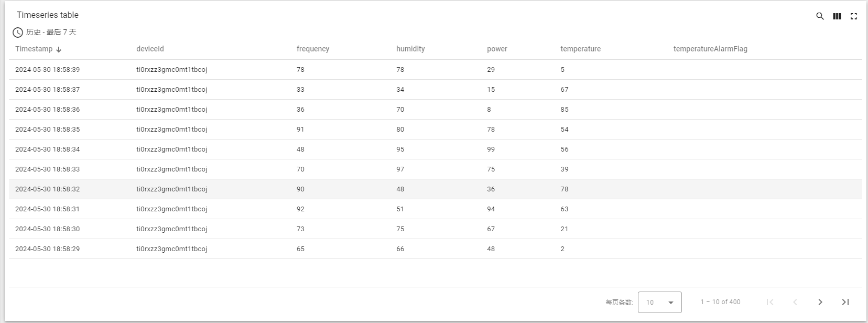Sort by the frequency column header
This screenshot has width=868, height=323.
(313, 49)
